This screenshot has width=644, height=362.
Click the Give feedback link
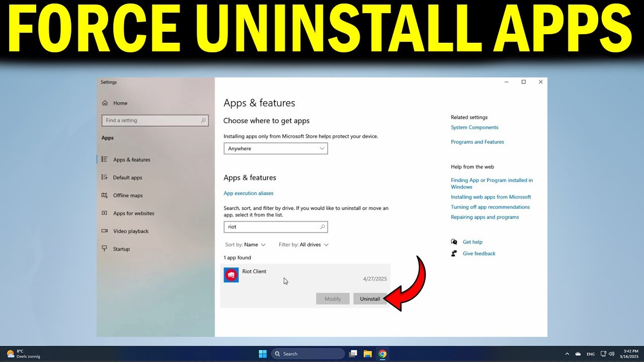coord(479,253)
